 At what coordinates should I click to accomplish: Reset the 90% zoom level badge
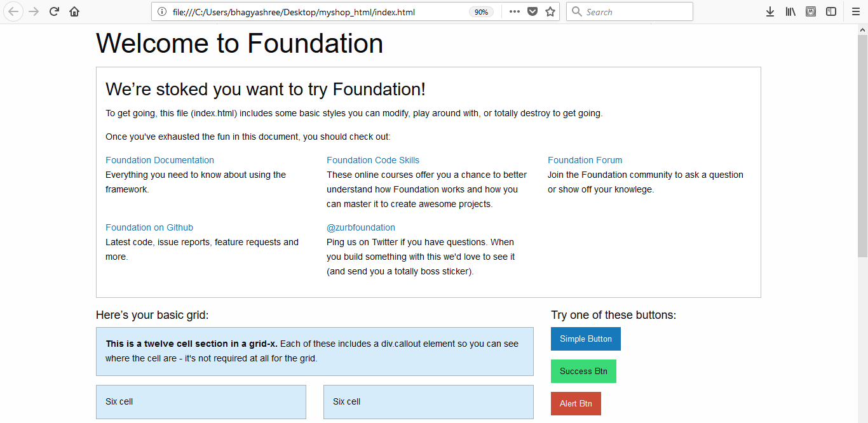pos(482,12)
